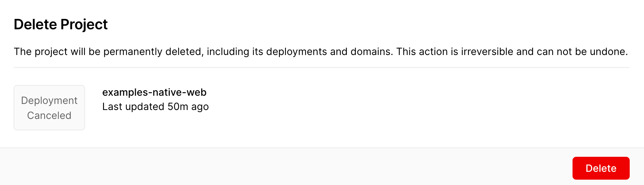Open the Deployment Canceled preview thumbnail

point(49,107)
